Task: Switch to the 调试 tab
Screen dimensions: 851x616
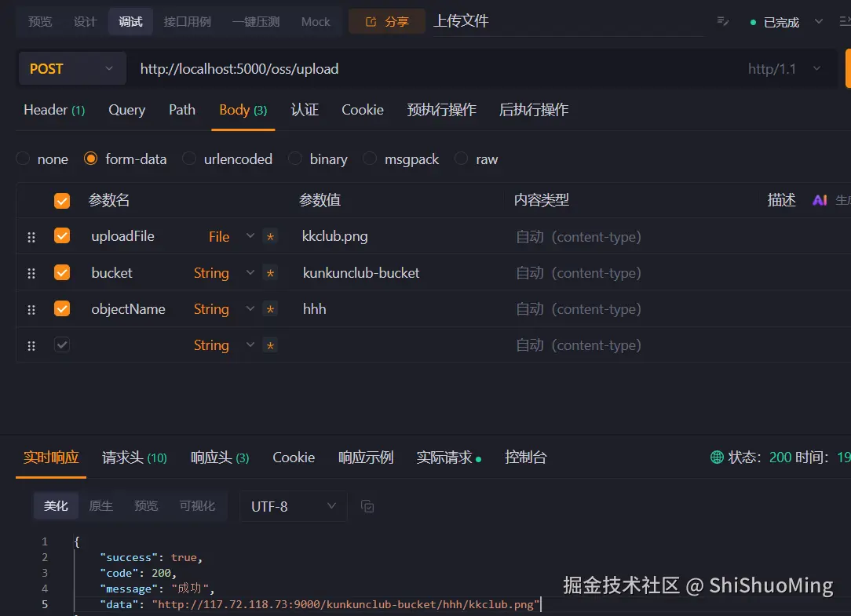Action: [x=130, y=22]
